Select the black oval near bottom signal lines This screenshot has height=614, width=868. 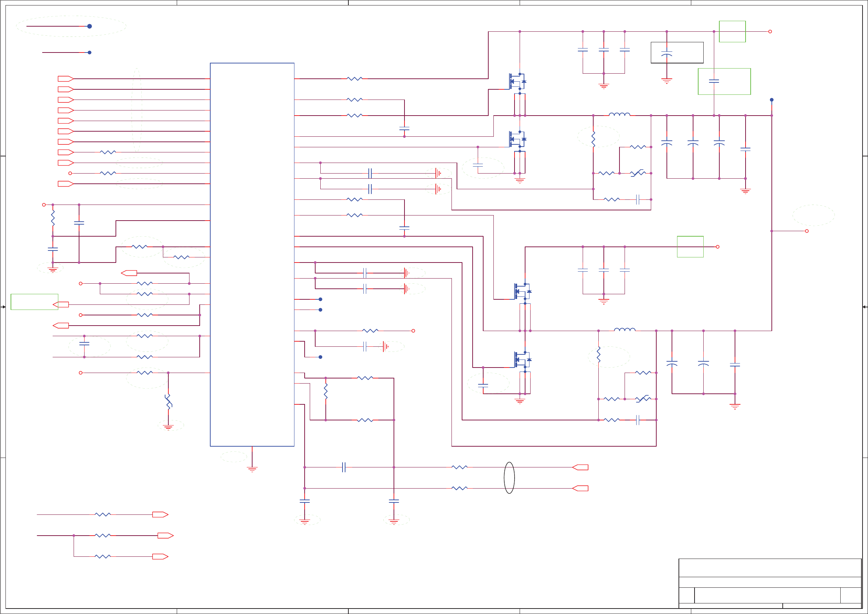point(509,477)
